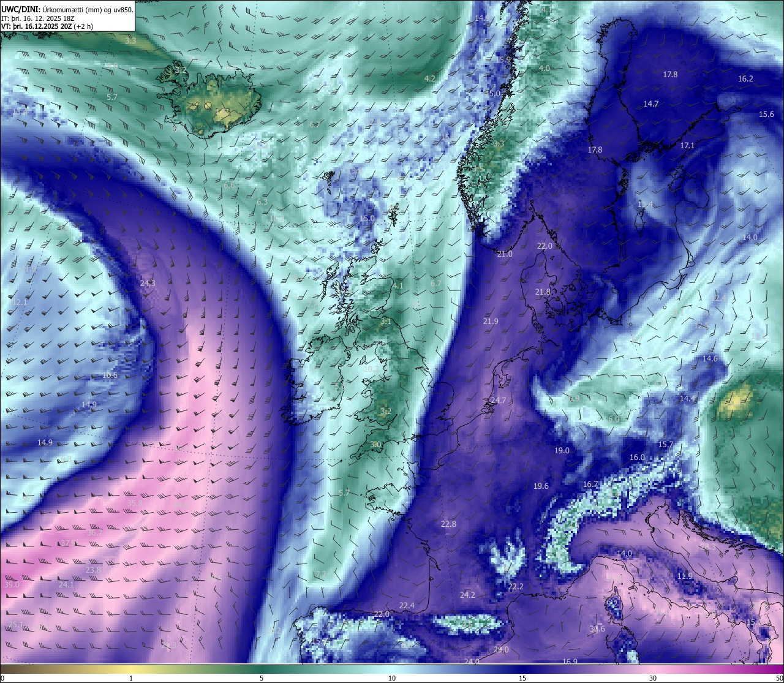The width and height of the screenshot is (784, 683).
Task: Click the 15.7 value on the map
Action: coord(666,444)
